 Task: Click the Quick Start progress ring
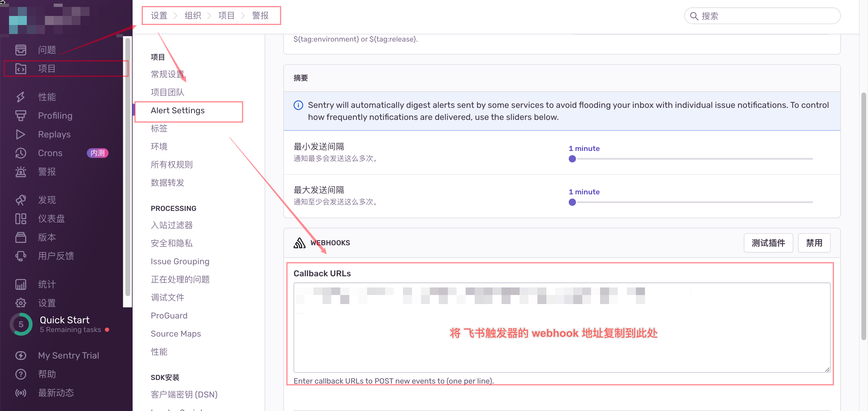[21, 324]
